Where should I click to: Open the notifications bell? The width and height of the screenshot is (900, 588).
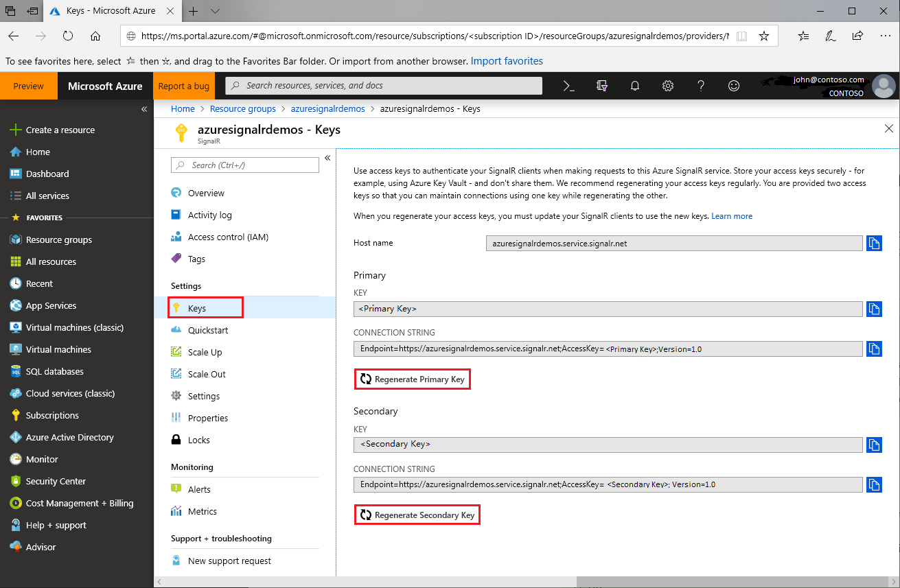point(634,86)
